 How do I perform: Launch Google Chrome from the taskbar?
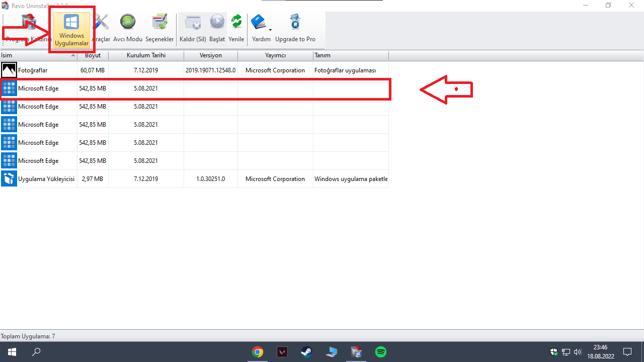point(258,352)
